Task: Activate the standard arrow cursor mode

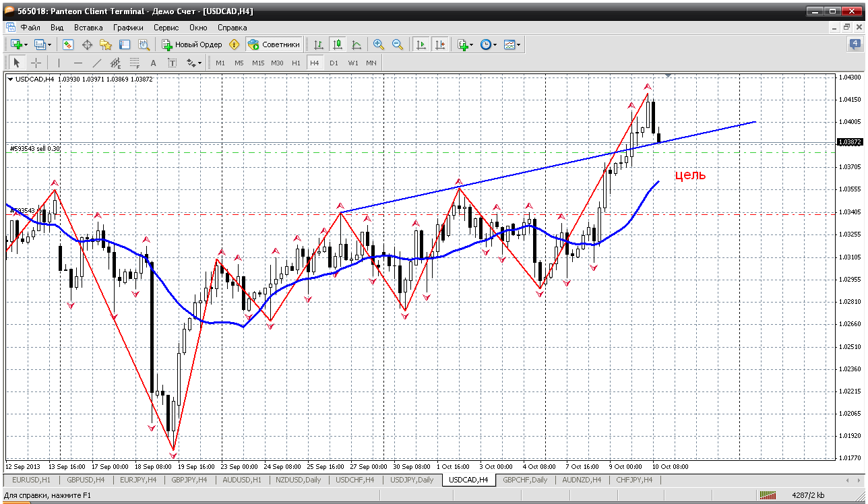Action: coord(17,63)
